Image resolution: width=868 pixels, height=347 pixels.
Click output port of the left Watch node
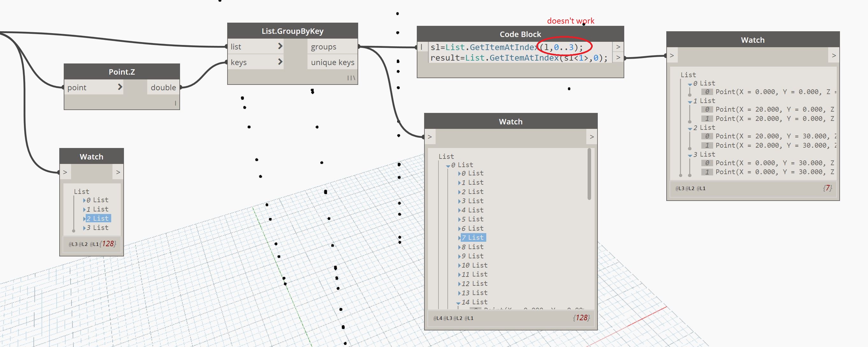click(x=118, y=172)
